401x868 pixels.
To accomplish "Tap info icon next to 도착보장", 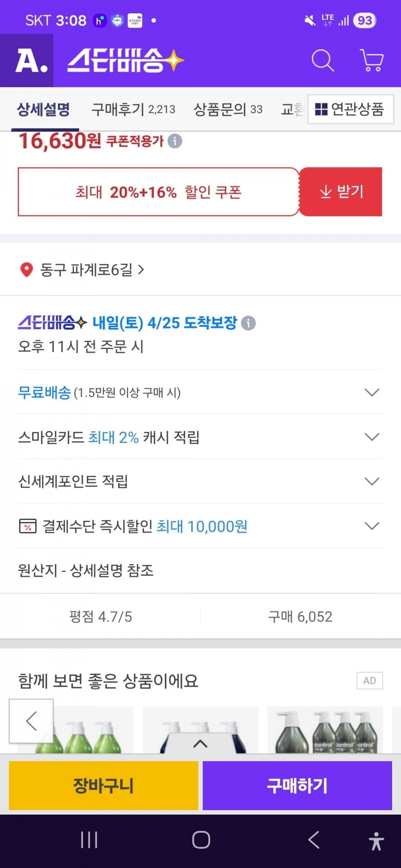I will click(x=248, y=323).
